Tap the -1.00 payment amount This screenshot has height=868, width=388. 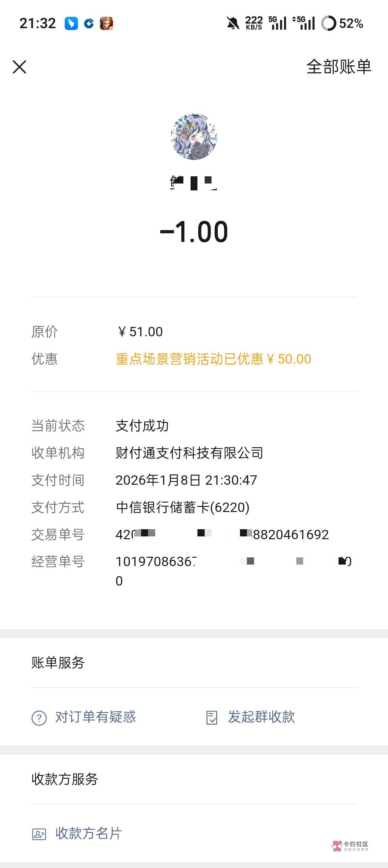click(x=194, y=232)
